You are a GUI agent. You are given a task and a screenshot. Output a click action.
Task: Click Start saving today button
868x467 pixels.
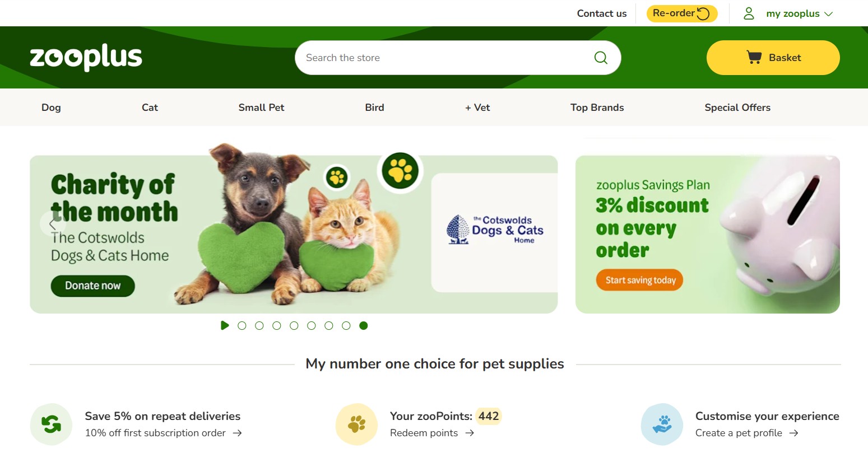[x=640, y=280]
